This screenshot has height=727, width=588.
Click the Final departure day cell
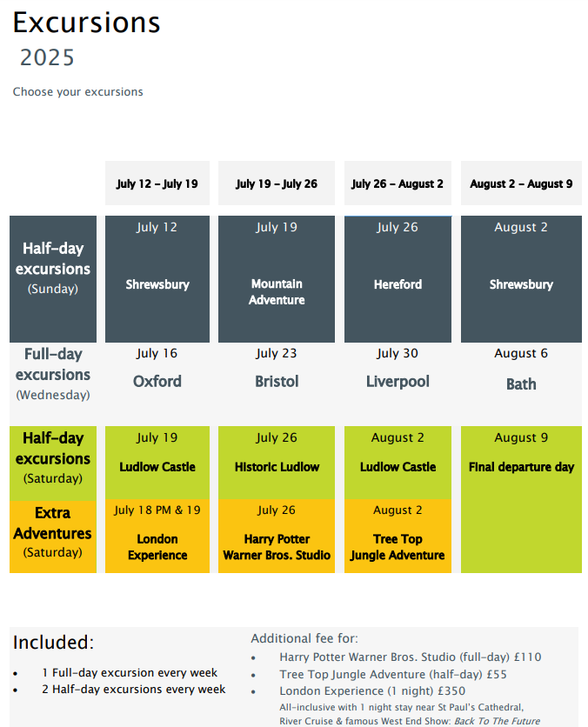pos(521,499)
